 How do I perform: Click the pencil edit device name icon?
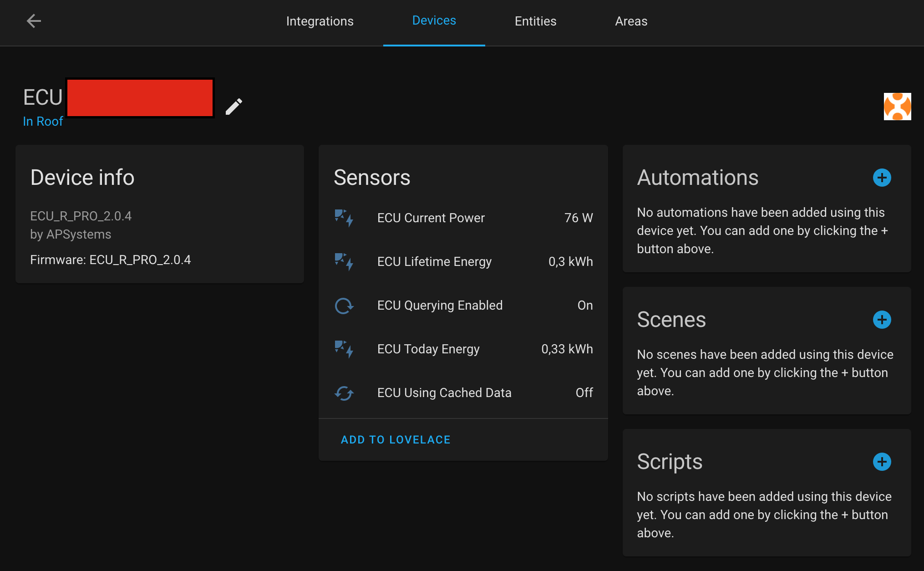tap(234, 107)
